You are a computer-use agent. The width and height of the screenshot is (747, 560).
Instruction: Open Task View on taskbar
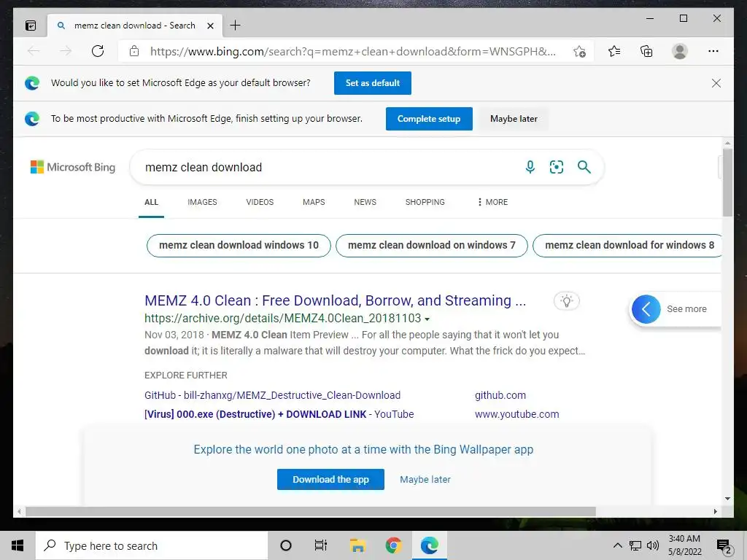pos(321,545)
